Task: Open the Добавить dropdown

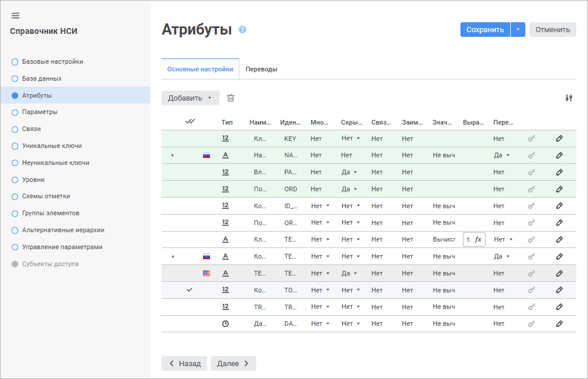Action: (x=190, y=98)
